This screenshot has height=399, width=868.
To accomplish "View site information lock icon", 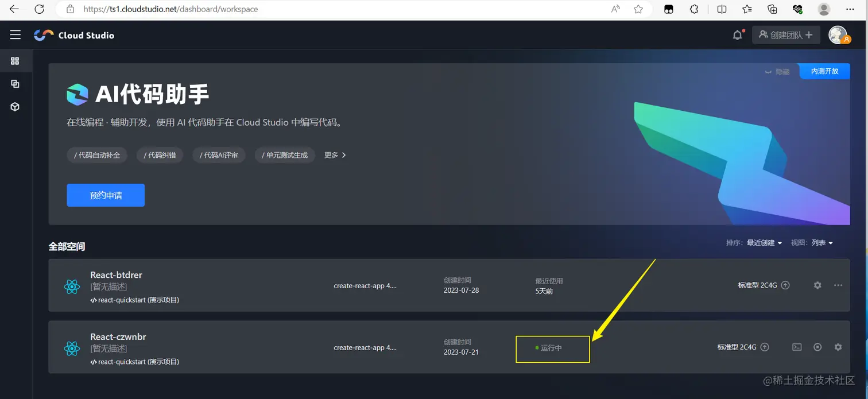I will (x=70, y=9).
